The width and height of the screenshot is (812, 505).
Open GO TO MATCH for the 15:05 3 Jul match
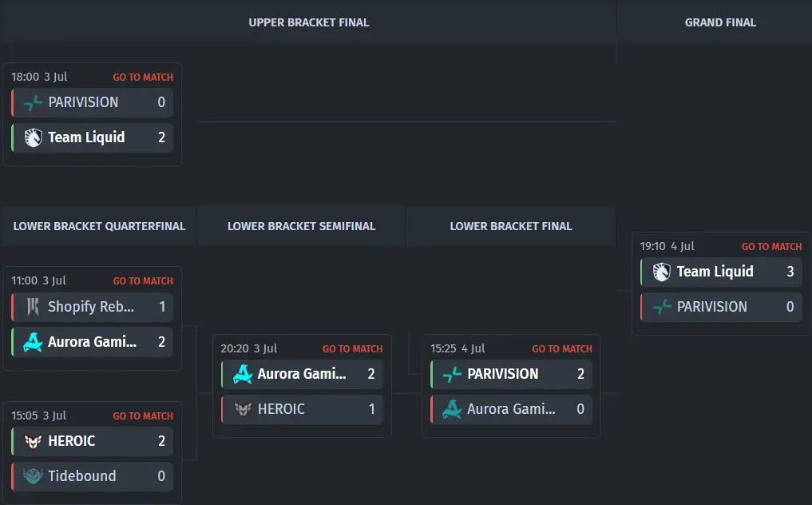click(143, 416)
